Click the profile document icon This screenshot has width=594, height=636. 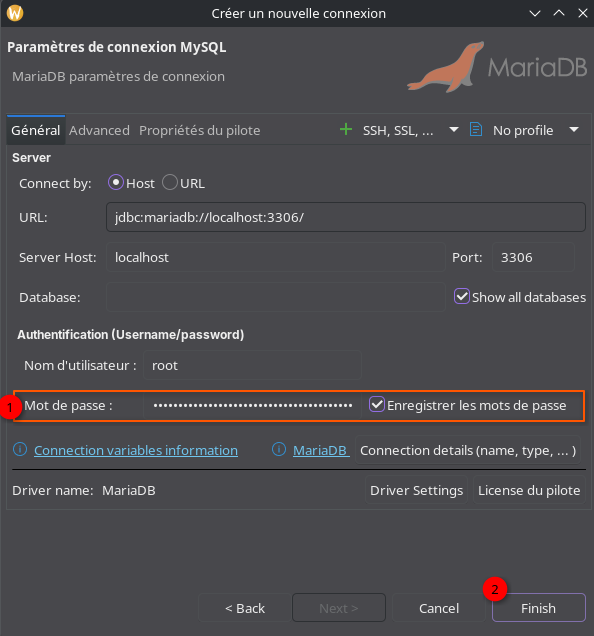click(476, 130)
